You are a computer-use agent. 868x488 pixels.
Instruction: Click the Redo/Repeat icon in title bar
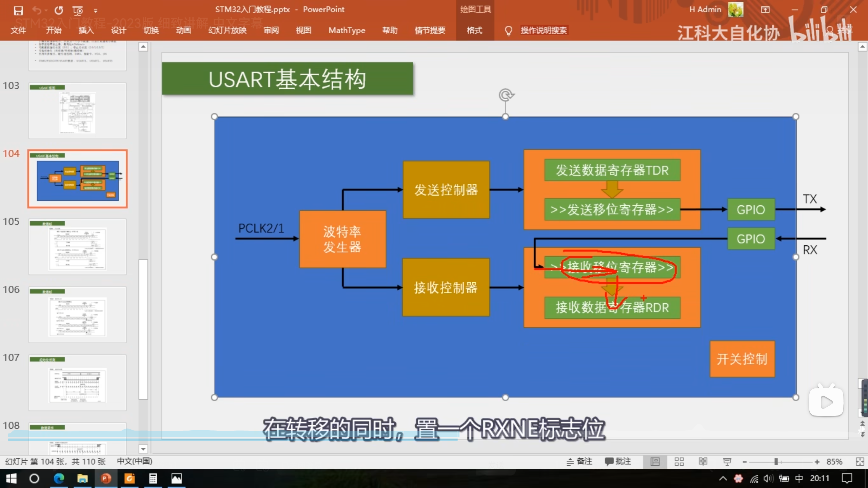59,11
